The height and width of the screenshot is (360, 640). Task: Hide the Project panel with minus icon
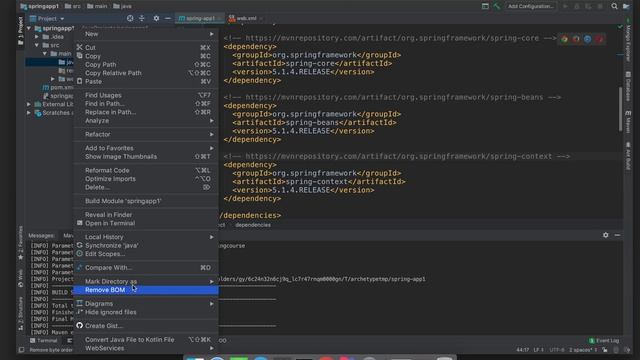[168, 18]
